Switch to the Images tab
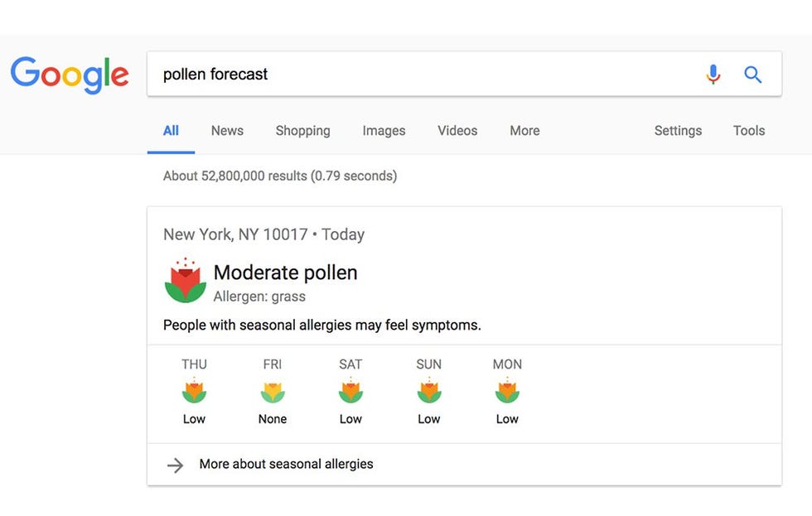 tap(384, 131)
